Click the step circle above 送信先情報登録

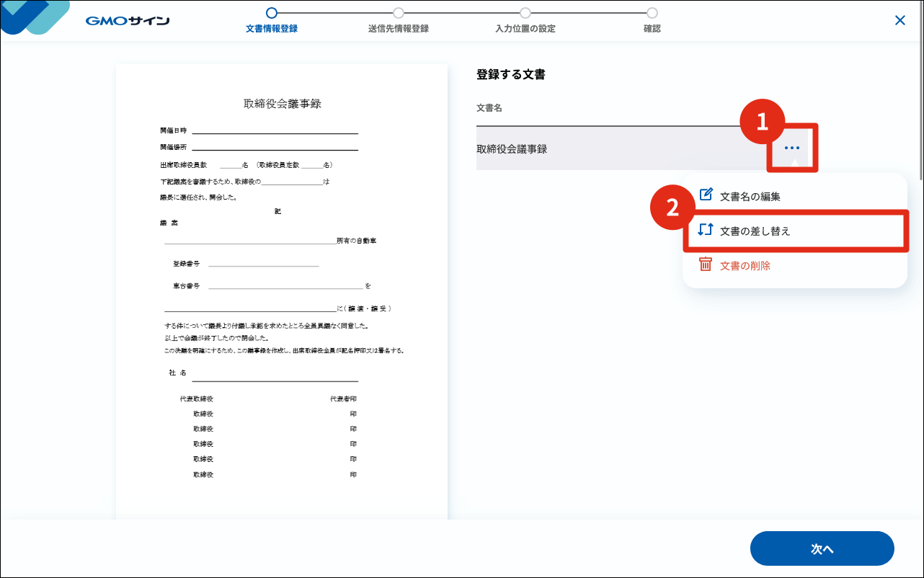399,12
